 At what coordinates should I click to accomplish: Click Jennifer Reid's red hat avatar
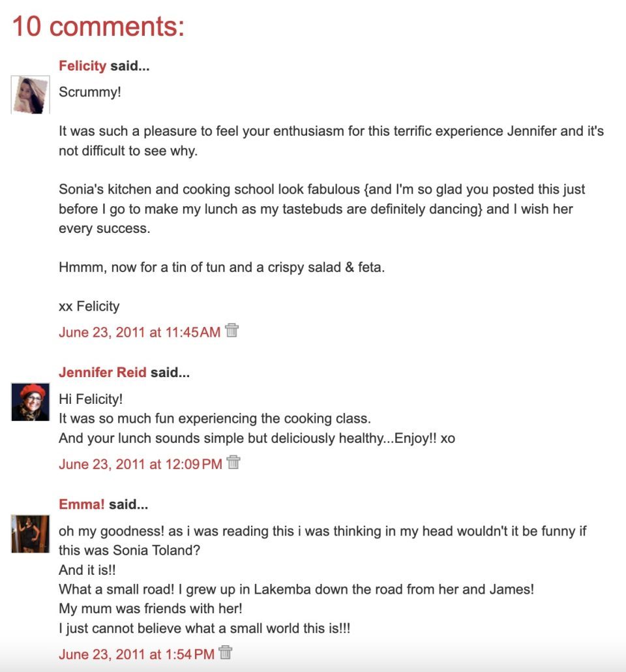[31, 402]
